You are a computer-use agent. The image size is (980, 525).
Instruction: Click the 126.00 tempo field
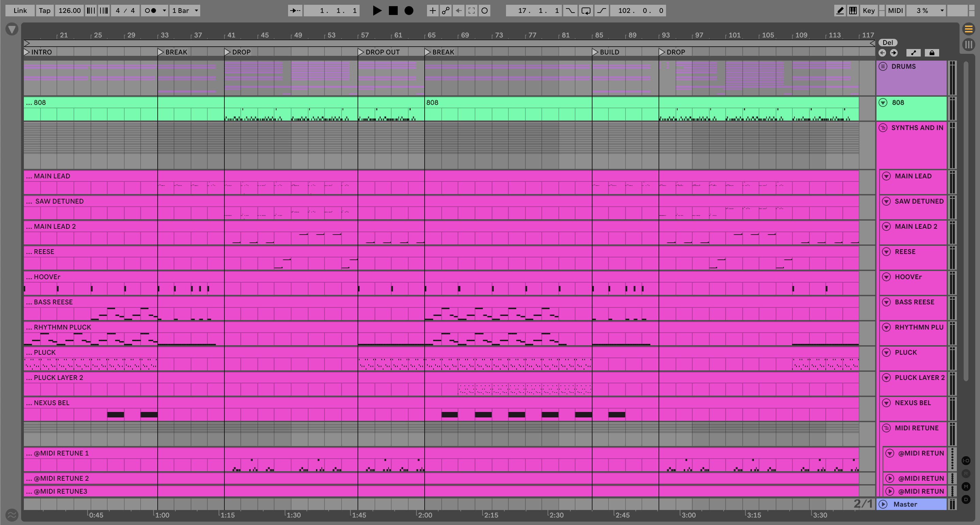(x=69, y=11)
